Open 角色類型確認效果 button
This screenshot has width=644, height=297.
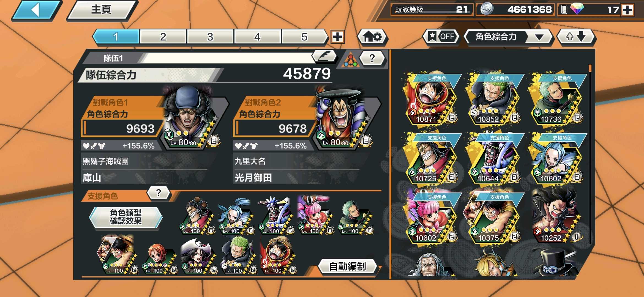click(x=126, y=217)
